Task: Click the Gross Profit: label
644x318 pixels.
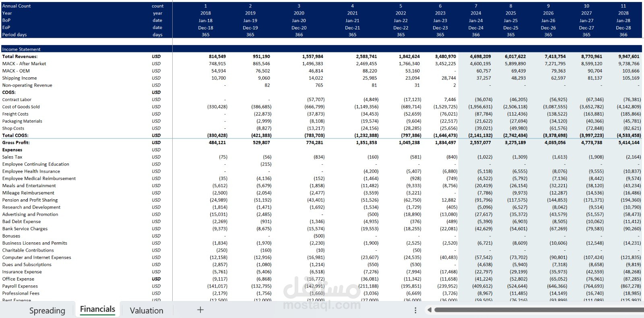Action: pyautogui.click(x=16, y=142)
